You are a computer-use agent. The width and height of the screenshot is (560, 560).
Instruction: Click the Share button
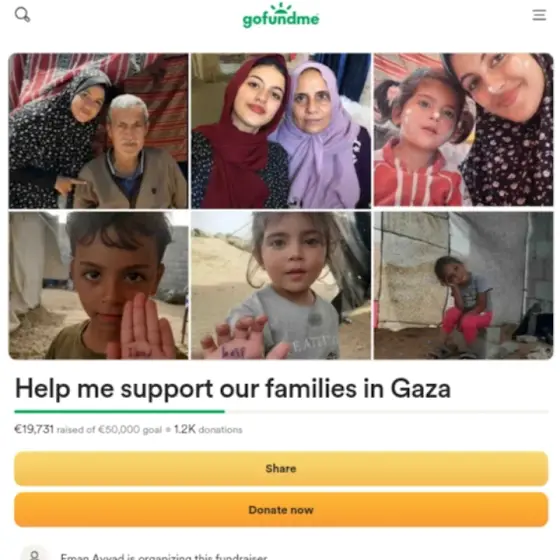click(x=281, y=468)
